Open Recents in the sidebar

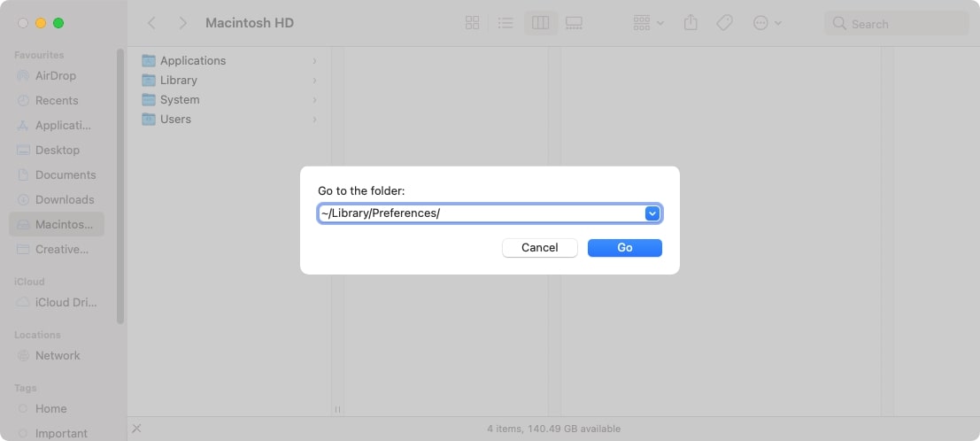pos(57,100)
